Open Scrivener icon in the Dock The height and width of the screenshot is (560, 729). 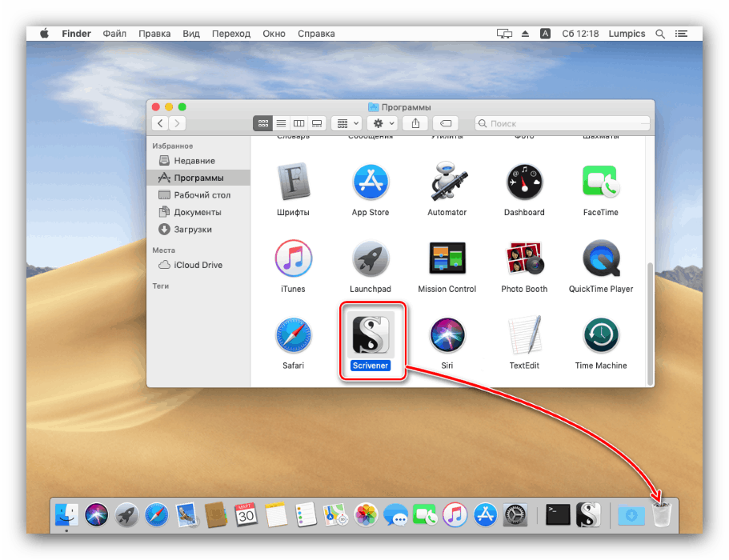(588, 515)
